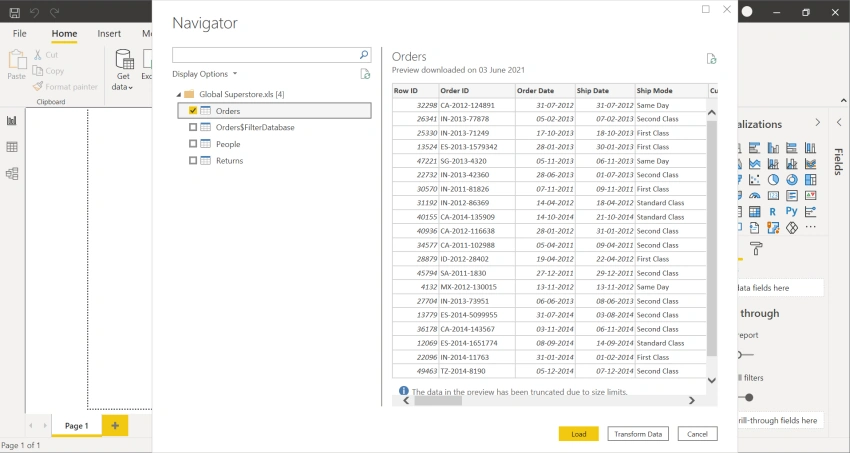Image resolution: width=850 pixels, height=453 pixels.
Task: Refresh the Orders preview icon
Action: 711,59
